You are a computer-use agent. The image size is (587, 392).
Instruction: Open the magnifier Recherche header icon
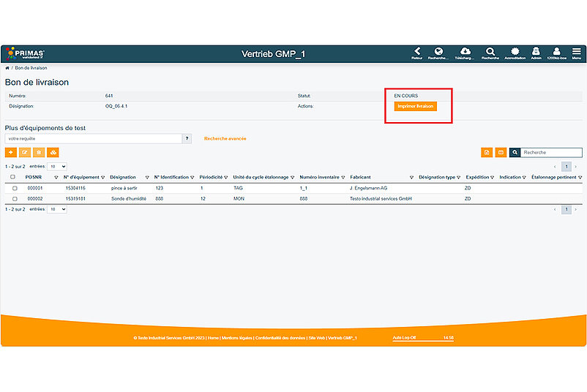[490, 53]
